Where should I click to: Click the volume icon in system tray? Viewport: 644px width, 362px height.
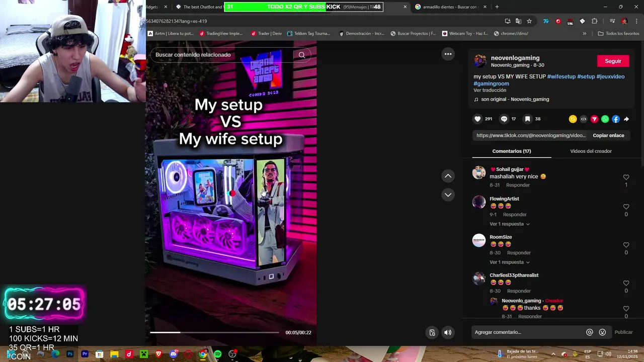(608, 354)
